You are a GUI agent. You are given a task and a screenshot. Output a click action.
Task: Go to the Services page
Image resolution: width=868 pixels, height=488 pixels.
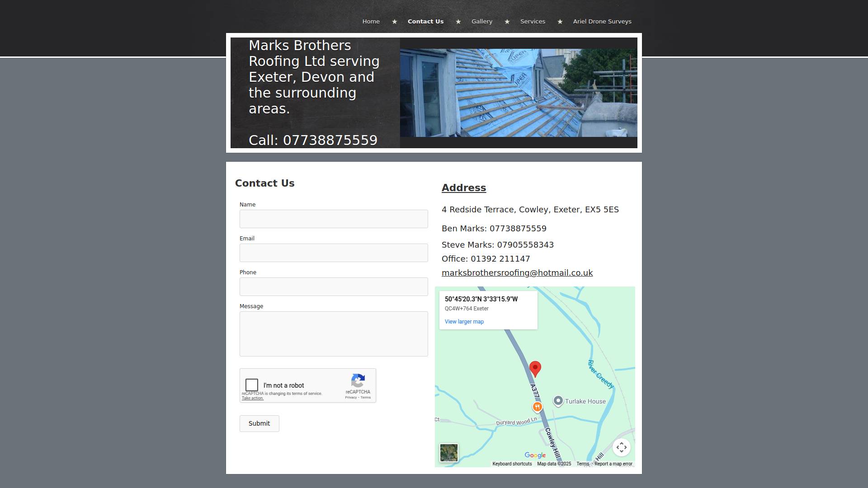click(x=533, y=22)
